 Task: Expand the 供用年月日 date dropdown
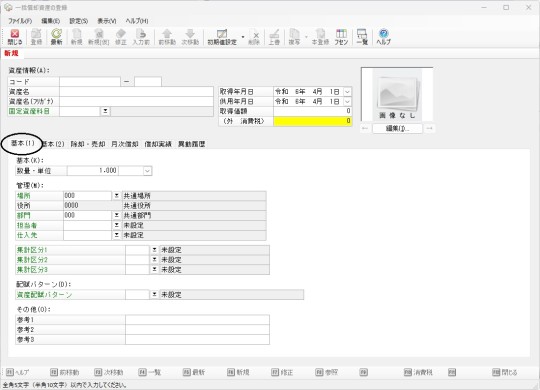347,102
